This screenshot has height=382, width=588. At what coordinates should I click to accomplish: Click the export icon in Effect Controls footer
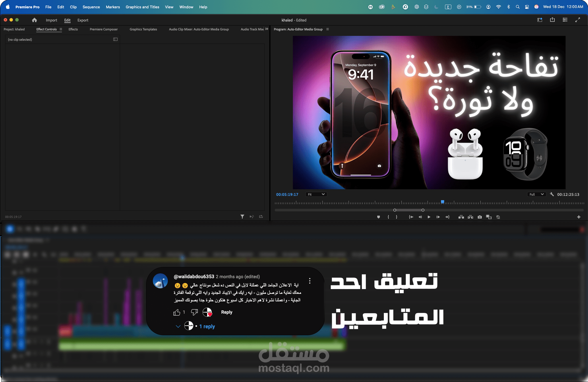[261, 217]
